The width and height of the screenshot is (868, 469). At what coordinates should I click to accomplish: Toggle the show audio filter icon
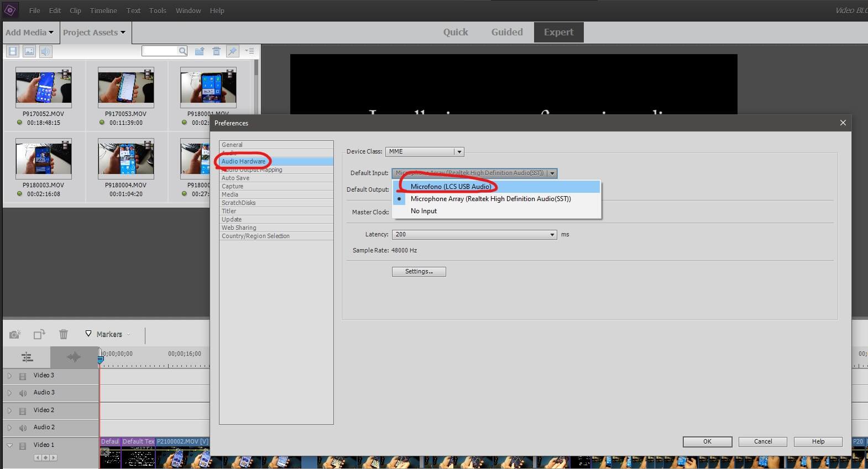(45, 51)
